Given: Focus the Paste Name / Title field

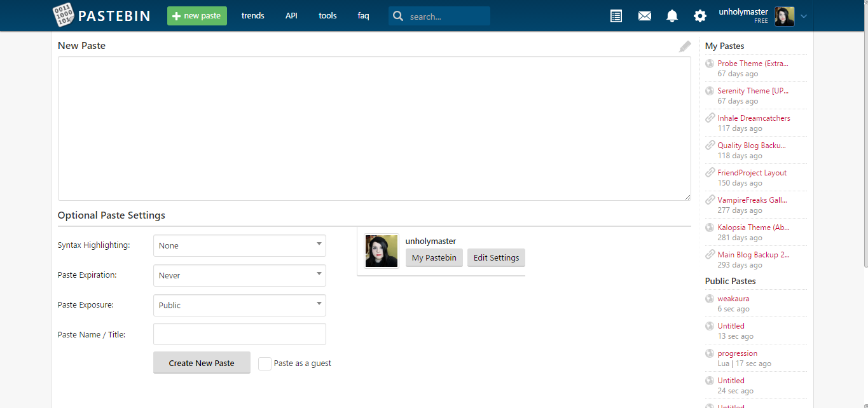Looking at the screenshot, I should pos(240,334).
